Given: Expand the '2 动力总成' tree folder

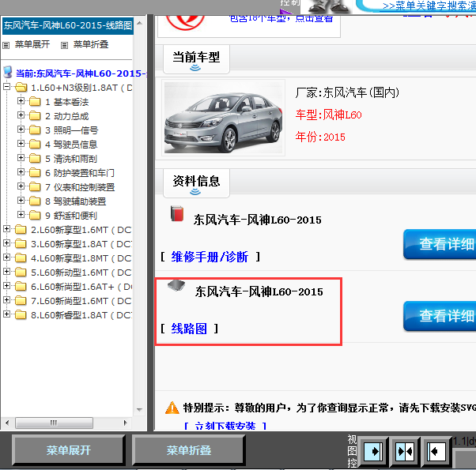Looking at the screenshot, I should [21, 115].
